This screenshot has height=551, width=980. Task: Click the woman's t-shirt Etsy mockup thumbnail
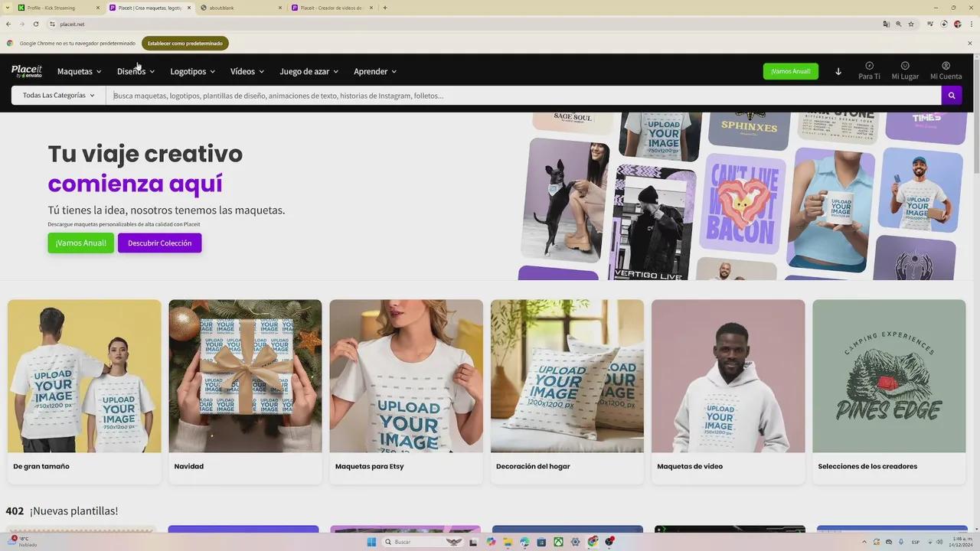407,376
